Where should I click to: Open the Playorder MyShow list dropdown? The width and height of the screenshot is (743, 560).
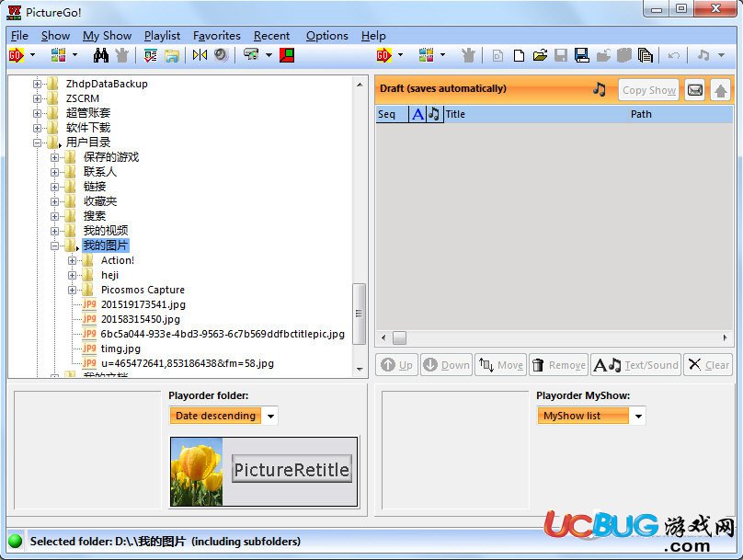pyautogui.click(x=638, y=416)
